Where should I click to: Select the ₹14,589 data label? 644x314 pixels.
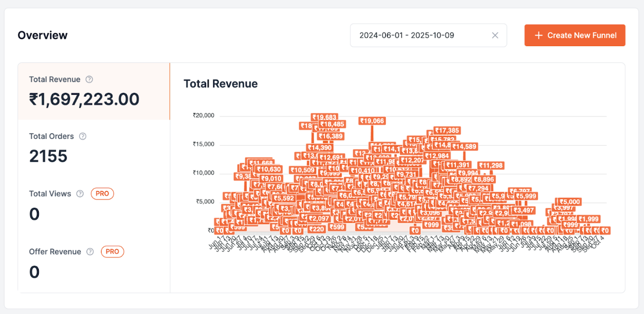point(464,147)
